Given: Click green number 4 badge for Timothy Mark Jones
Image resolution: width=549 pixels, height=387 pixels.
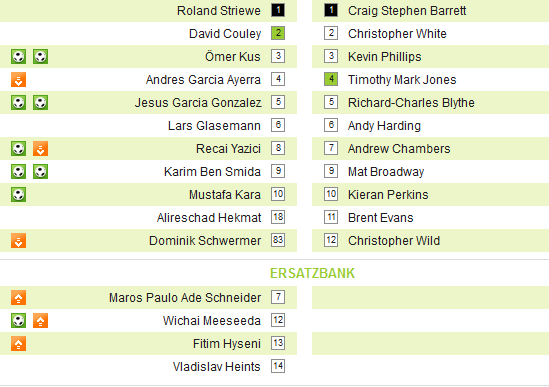Looking at the screenshot, I should pyautogui.click(x=331, y=79).
